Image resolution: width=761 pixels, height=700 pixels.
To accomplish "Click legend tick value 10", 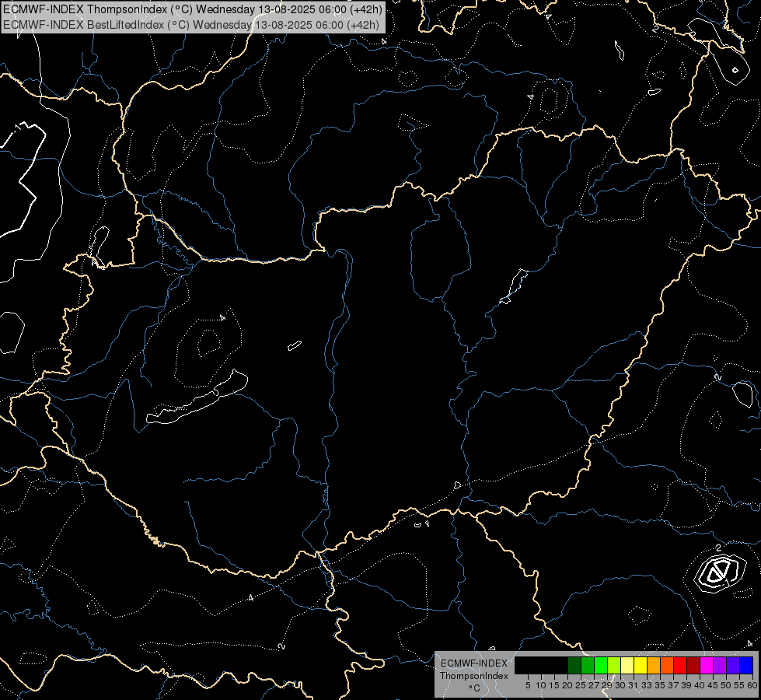I will pyautogui.click(x=541, y=685).
